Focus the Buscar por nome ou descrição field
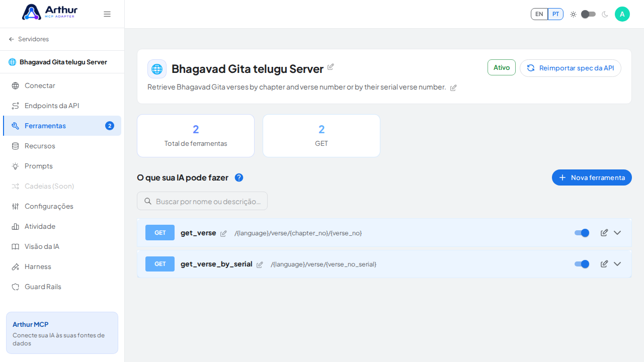This screenshot has height=362, width=644. 202,201
